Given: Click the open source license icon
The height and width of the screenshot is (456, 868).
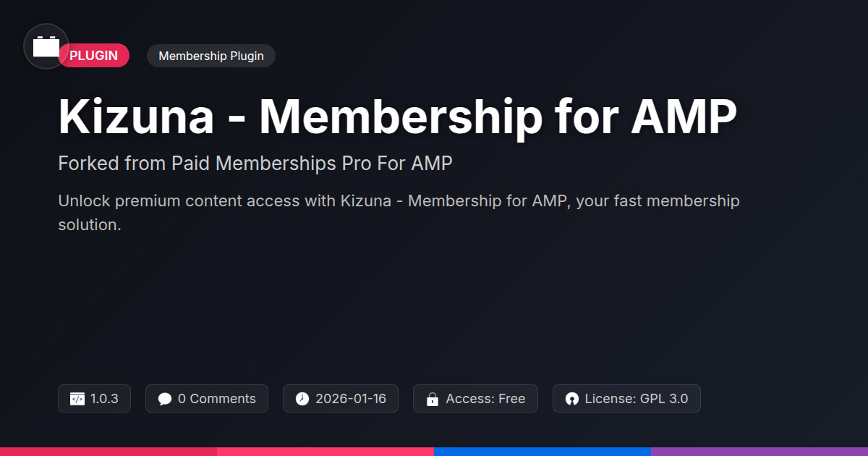Looking at the screenshot, I should pyautogui.click(x=572, y=399).
